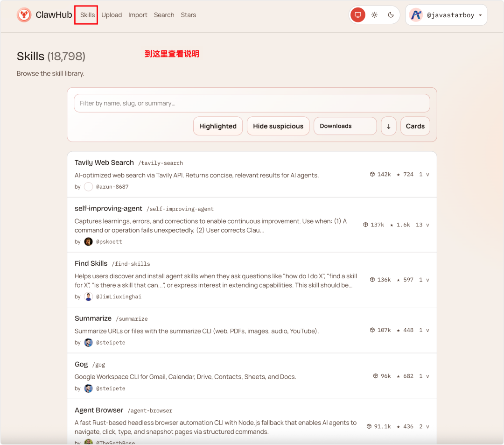Open the Downloads sort dropdown

[x=345, y=126]
